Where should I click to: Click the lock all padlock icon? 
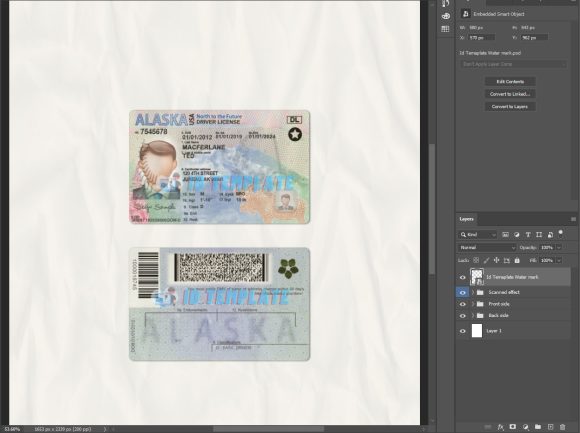click(517, 261)
